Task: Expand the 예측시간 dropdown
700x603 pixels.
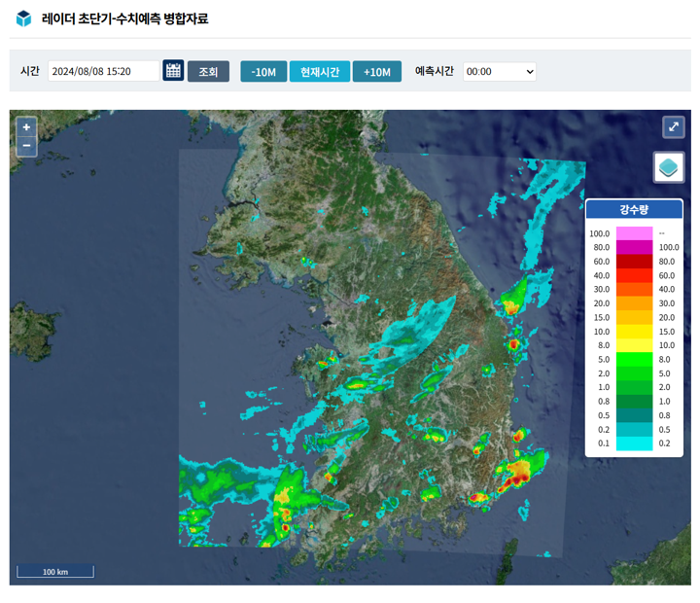Action: [500, 71]
